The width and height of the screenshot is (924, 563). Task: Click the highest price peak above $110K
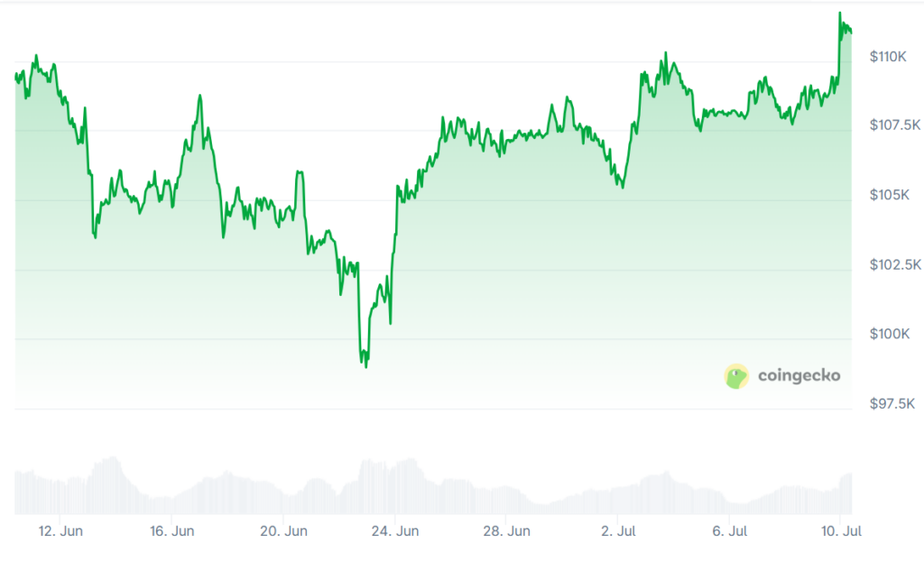click(x=840, y=14)
